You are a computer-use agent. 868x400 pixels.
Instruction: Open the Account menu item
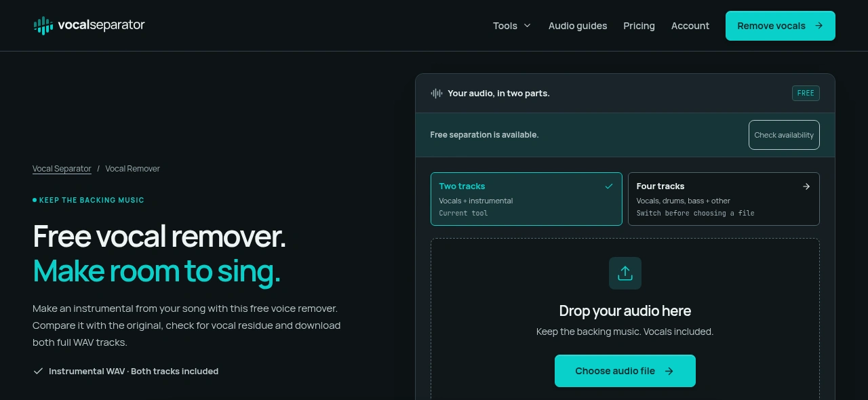(x=690, y=26)
